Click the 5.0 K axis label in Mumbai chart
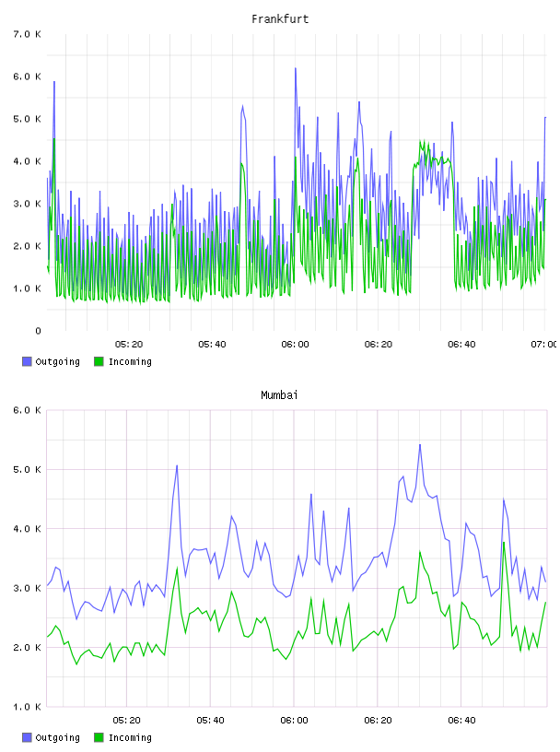 (x=28, y=469)
